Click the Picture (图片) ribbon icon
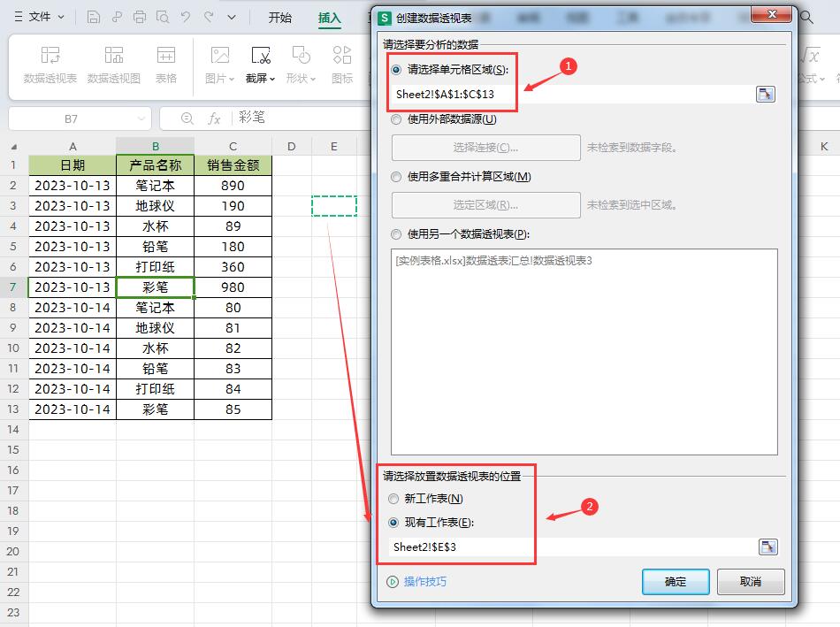 point(219,55)
